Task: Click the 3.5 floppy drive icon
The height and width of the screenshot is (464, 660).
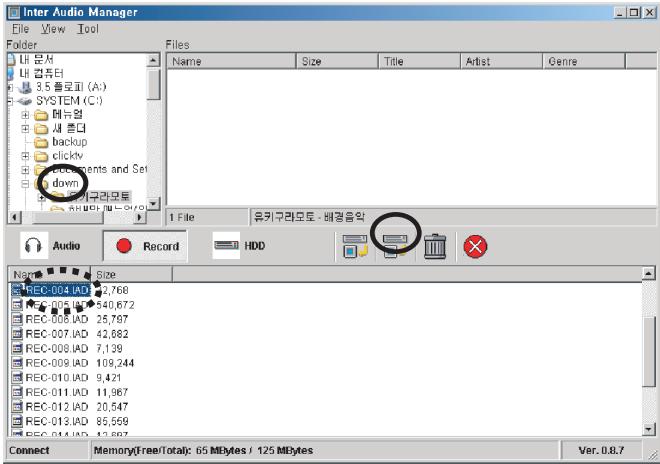Action: [x=25, y=87]
